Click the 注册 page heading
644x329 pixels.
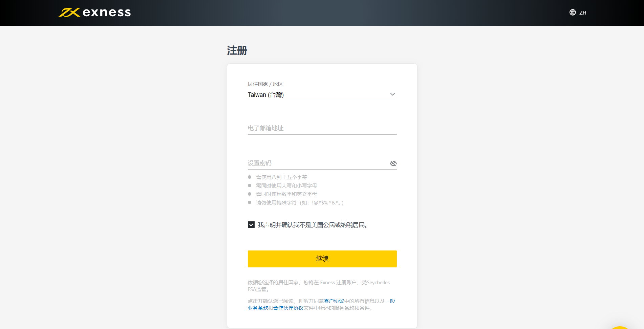coord(237,50)
